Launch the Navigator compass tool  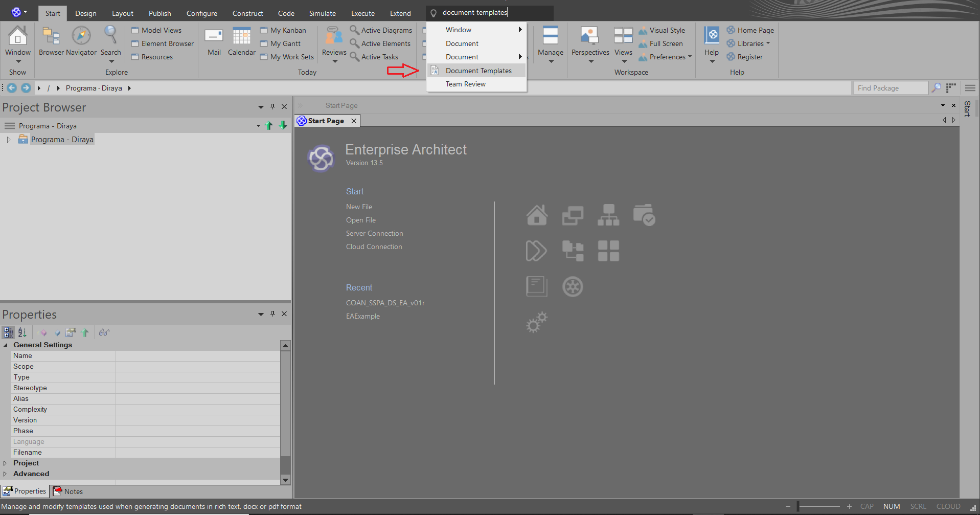tap(81, 41)
